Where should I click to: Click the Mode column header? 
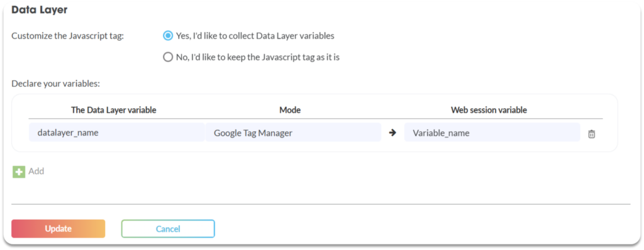click(290, 110)
